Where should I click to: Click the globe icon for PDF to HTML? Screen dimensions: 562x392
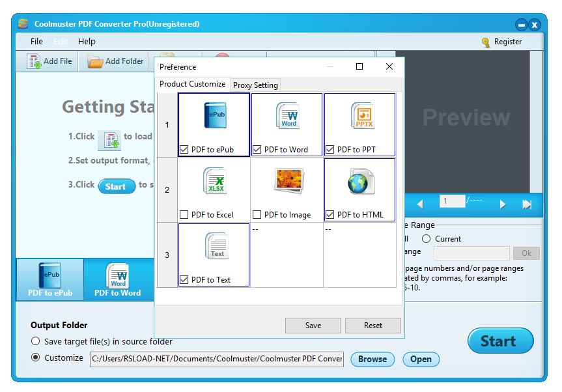click(x=361, y=181)
